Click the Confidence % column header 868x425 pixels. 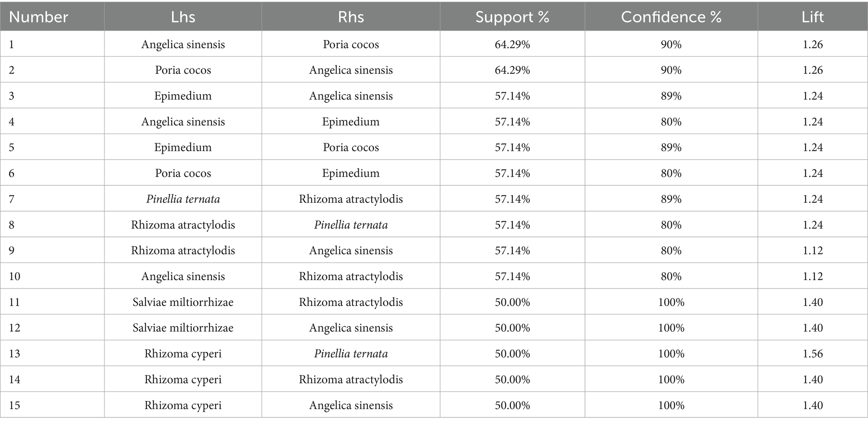coord(671,17)
